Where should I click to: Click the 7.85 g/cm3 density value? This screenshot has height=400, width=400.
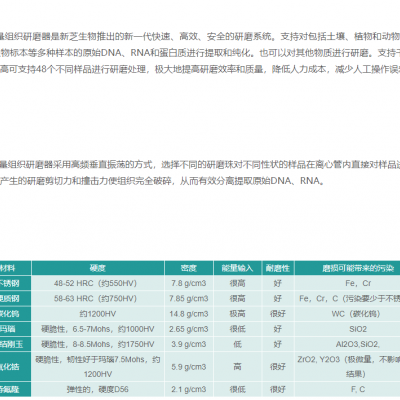(x=189, y=298)
